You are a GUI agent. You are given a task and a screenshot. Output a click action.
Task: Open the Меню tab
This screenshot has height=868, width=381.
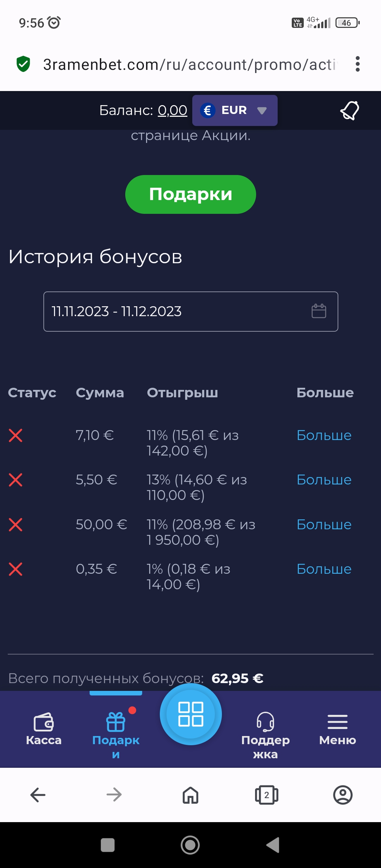point(337,729)
